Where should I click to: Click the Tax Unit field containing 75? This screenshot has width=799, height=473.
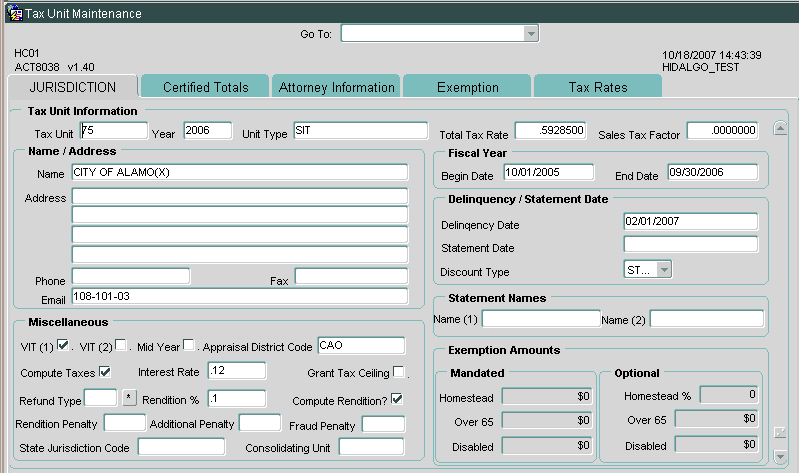pyautogui.click(x=114, y=130)
